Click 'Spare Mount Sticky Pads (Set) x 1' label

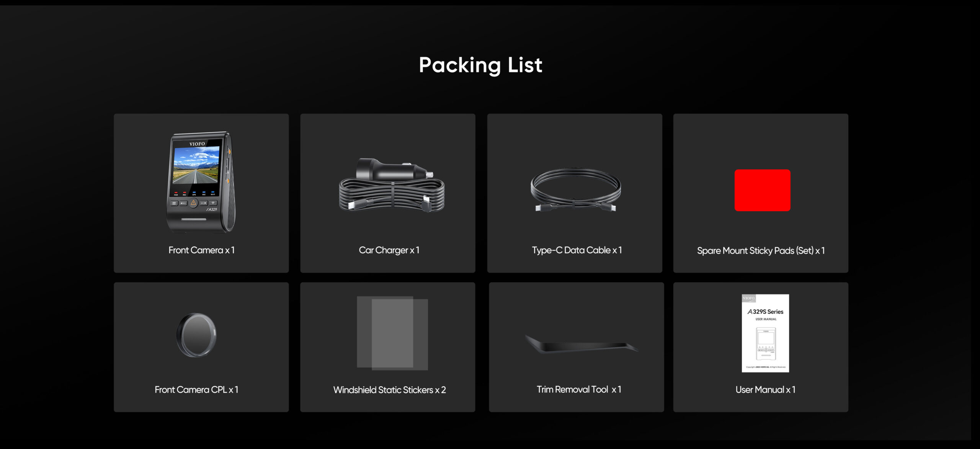click(x=761, y=251)
